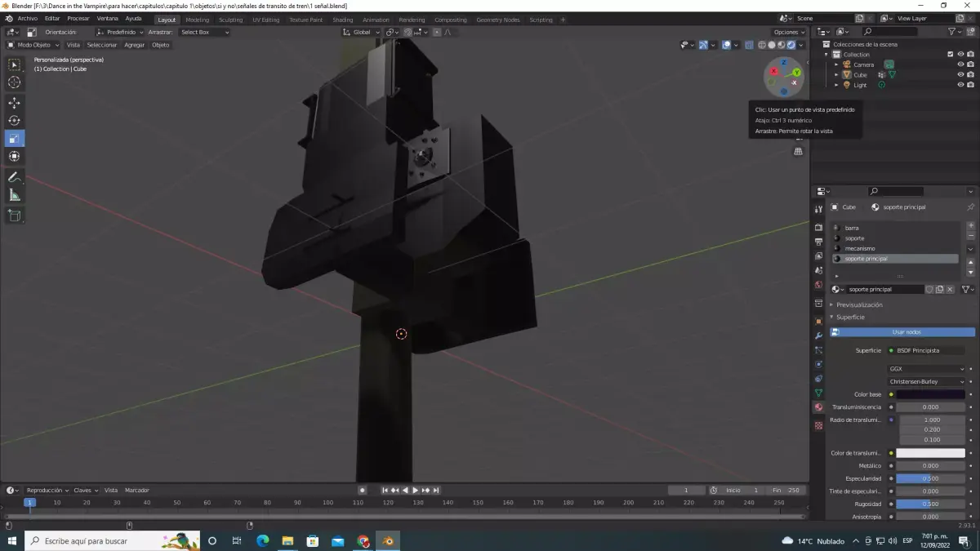
Task: Open the Texture properties tab
Action: click(818, 426)
